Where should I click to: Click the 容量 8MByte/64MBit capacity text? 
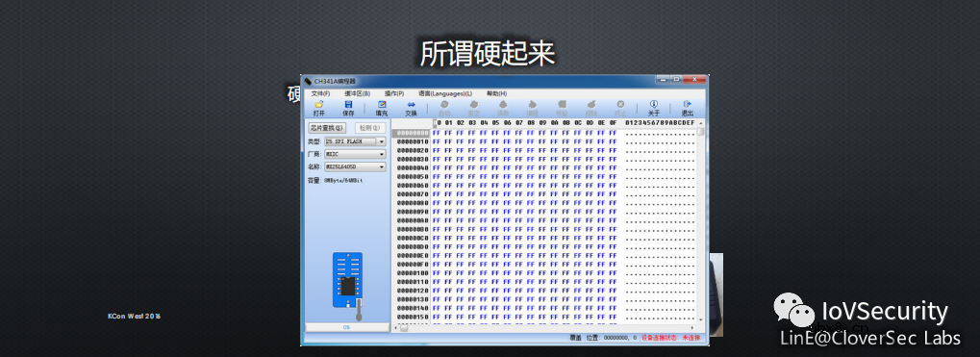pyautogui.click(x=336, y=180)
